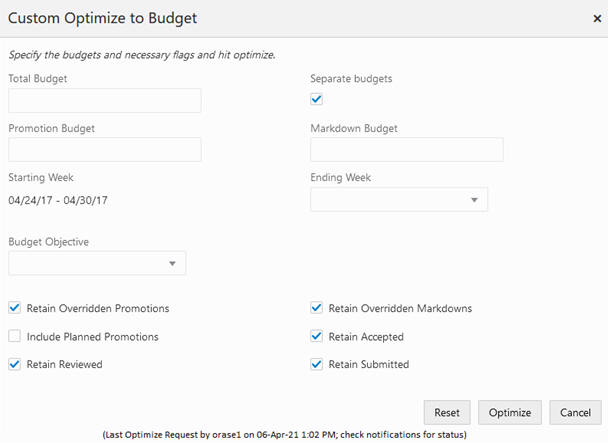Open the Ending Week dropdown
The height and width of the screenshot is (443, 608).
click(399, 200)
